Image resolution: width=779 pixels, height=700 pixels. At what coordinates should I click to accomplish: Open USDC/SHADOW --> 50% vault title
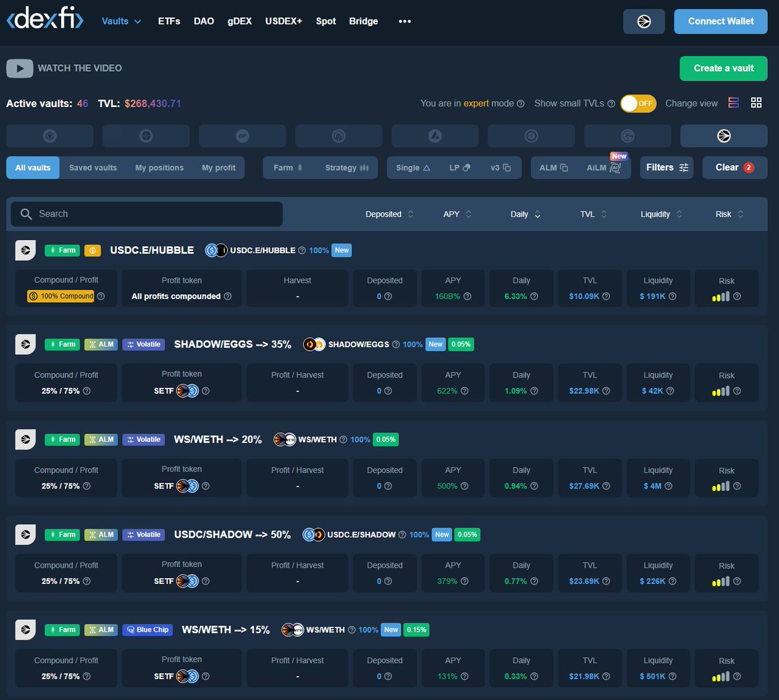[232, 535]
